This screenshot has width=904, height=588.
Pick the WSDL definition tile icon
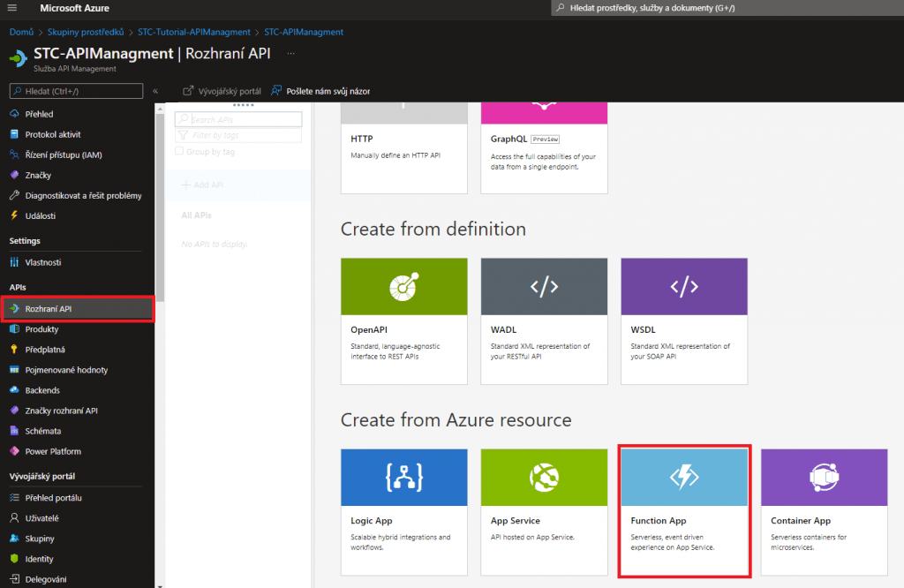(x=684, y=286)
